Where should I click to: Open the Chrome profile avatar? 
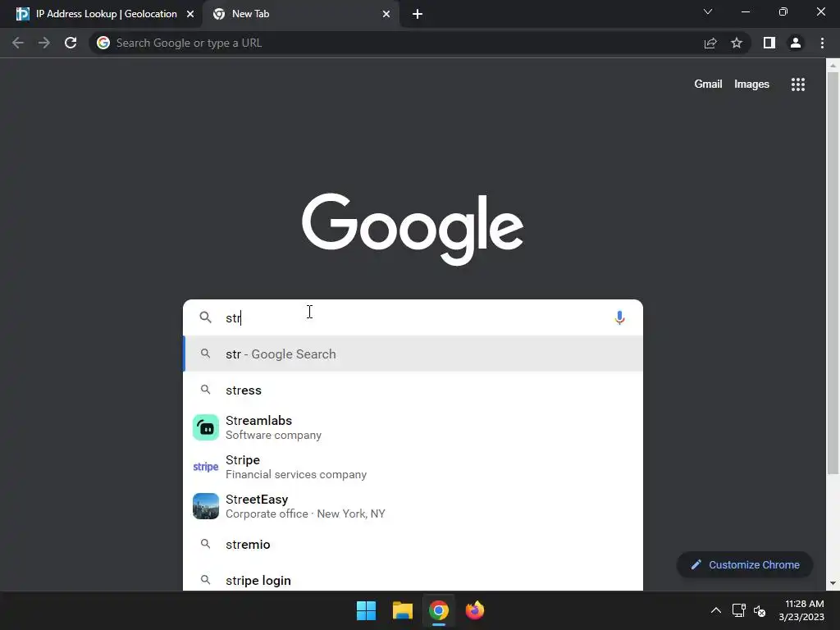tap(796, 43)
